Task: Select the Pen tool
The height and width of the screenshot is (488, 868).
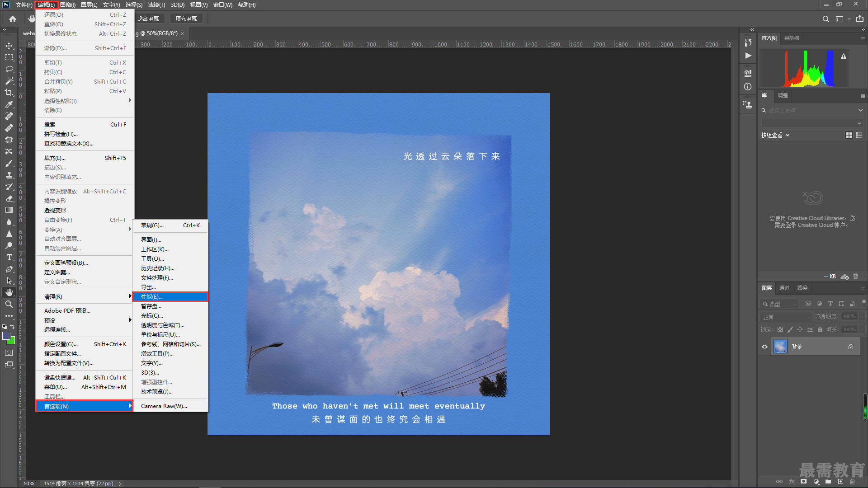Action: click(9, 269)
